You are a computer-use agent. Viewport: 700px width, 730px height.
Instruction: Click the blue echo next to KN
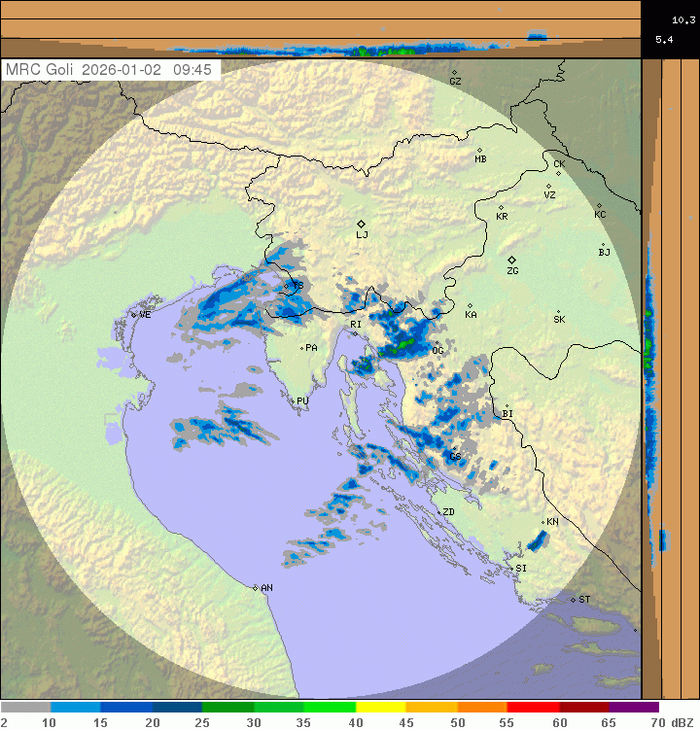point(536,540)
